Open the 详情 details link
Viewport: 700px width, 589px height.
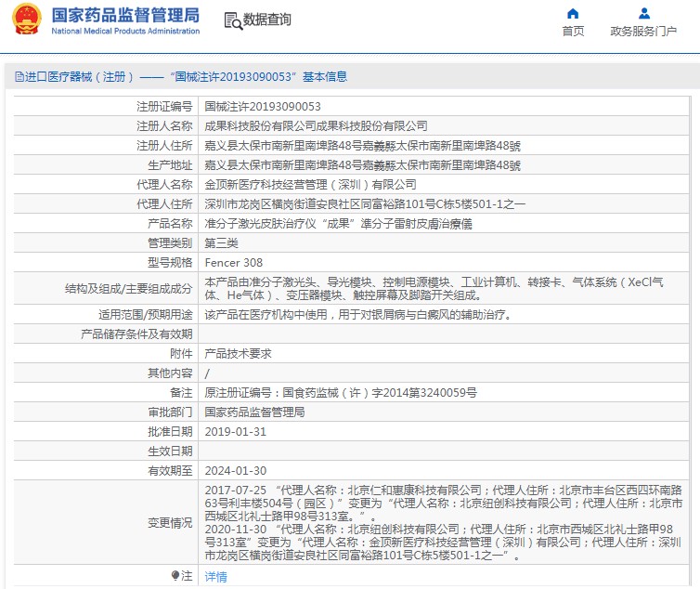(215, 577)
